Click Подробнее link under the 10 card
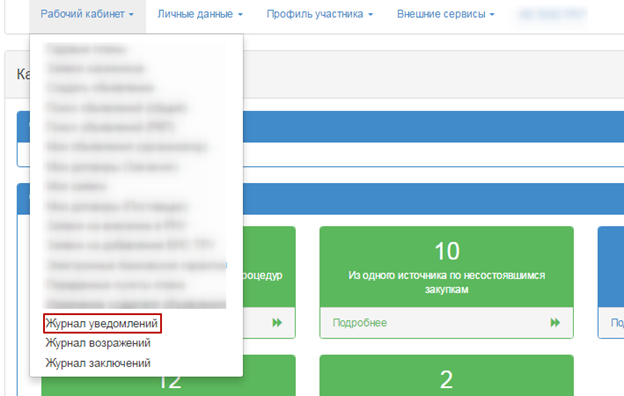The height and width of the screenshot is (396, 624). [359, 323]
